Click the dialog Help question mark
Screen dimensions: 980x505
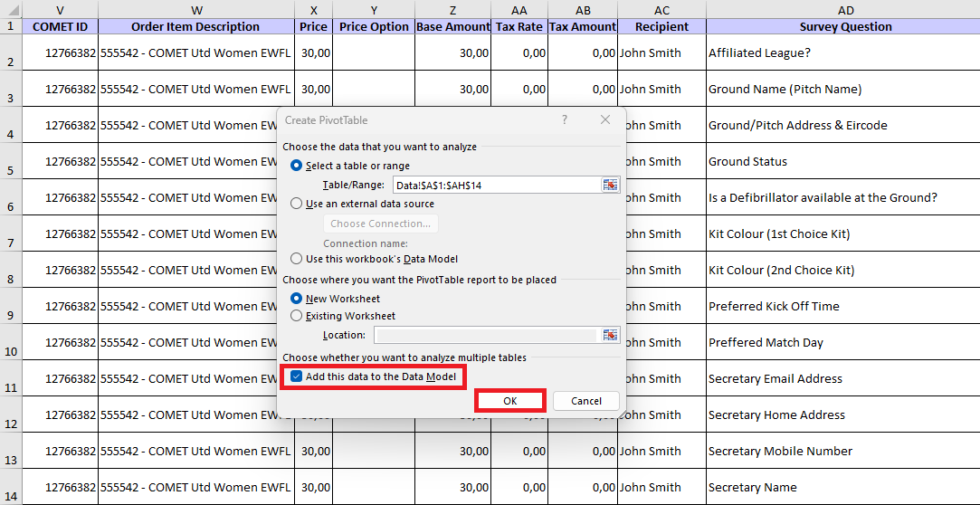565,120
